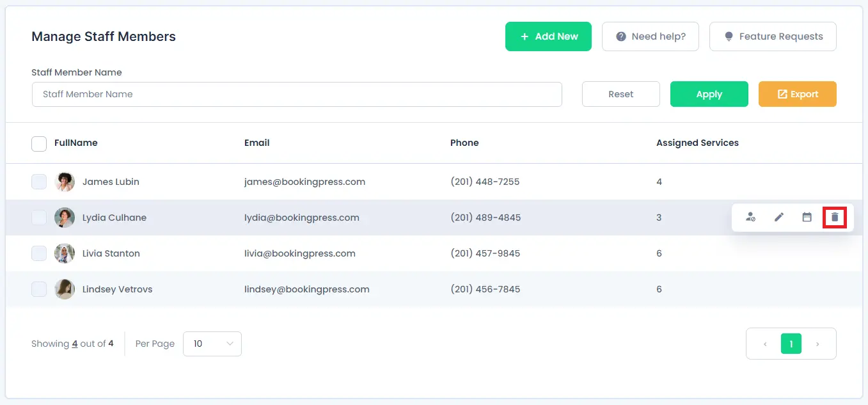This screenshot has height=405, width=868.
Task: Go to the next page arrow
Action: pos(817,344)
